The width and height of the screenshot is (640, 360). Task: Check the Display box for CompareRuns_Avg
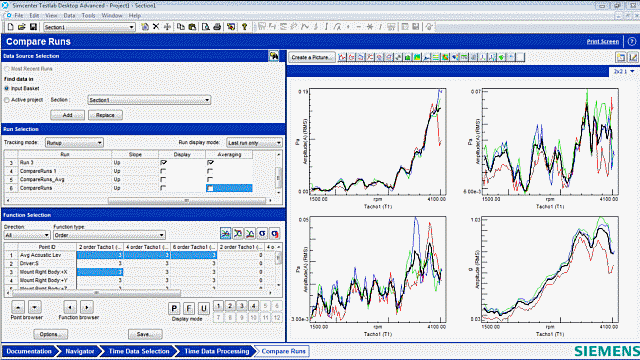click(x=163, y=180)
